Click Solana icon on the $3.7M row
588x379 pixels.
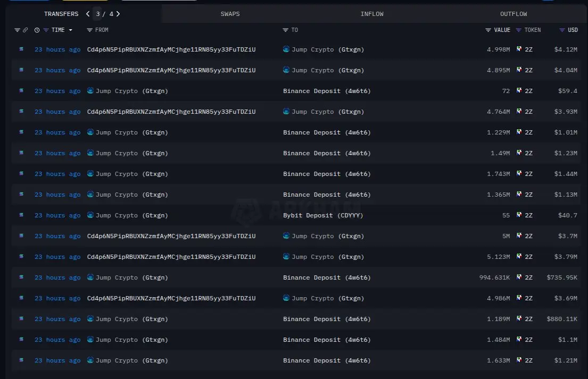pyautogui.click(x=21, y=235)
